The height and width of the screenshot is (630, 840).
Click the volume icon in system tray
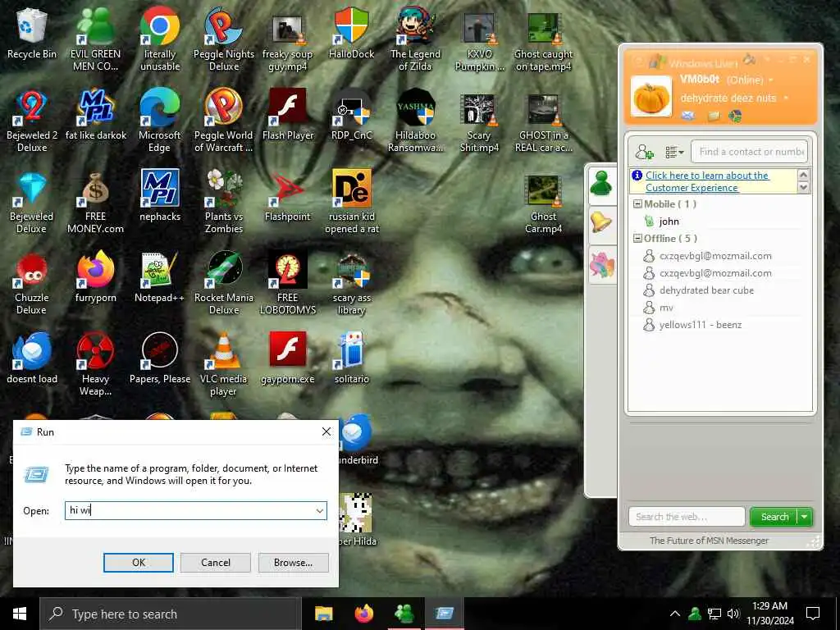pyautogui.click(x=733, y=614)
